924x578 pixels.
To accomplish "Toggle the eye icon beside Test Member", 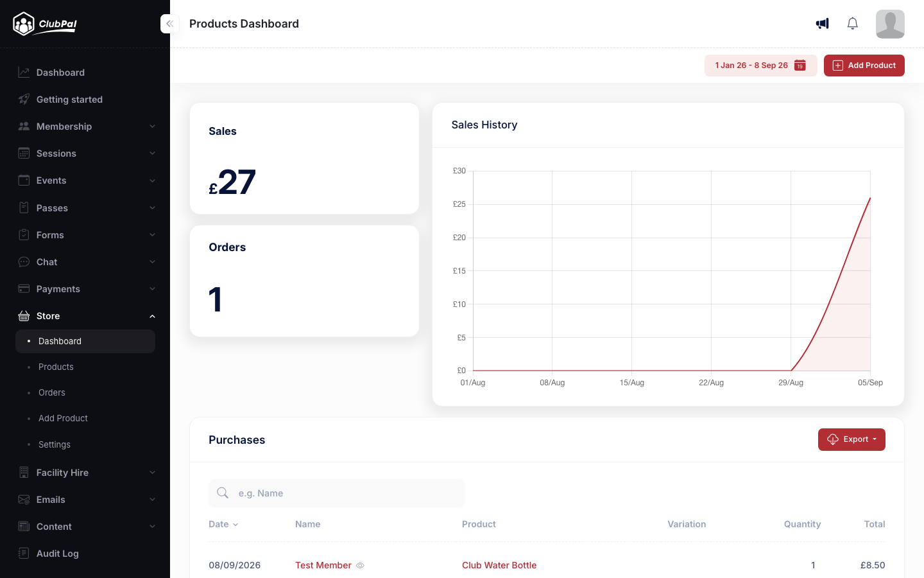I will [x=360, y=566].
